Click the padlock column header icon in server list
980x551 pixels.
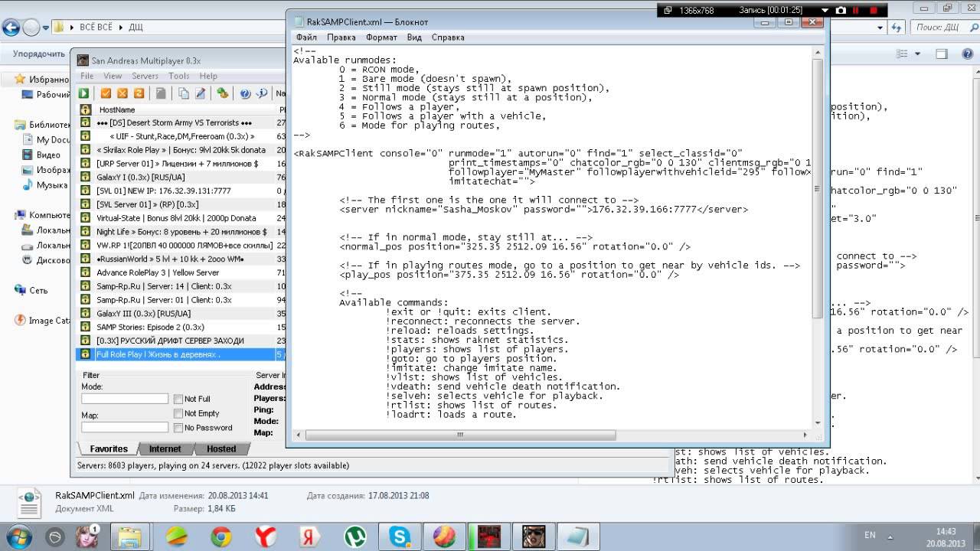pos(86,110)
